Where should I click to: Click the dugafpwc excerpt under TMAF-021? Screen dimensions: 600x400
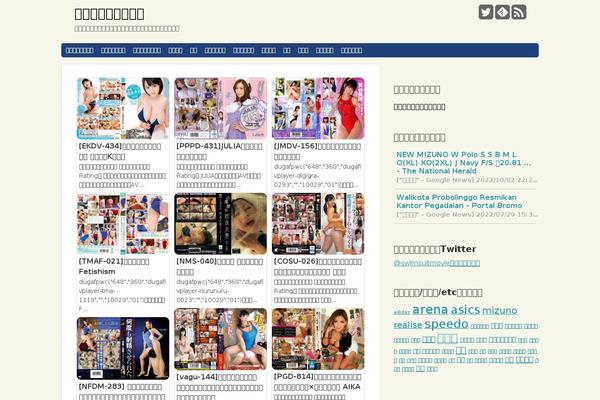[122, 295]
